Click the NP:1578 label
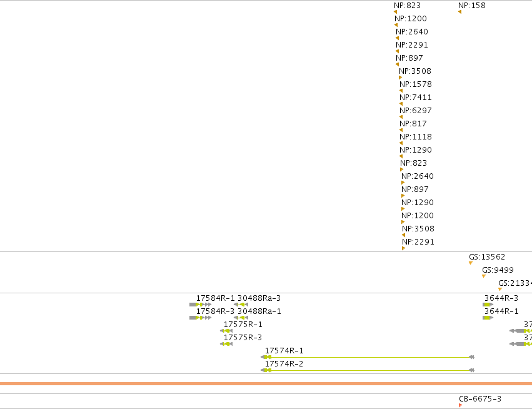Screen dimensions: 532x409 pyautogui.click(x=416, y=84)
